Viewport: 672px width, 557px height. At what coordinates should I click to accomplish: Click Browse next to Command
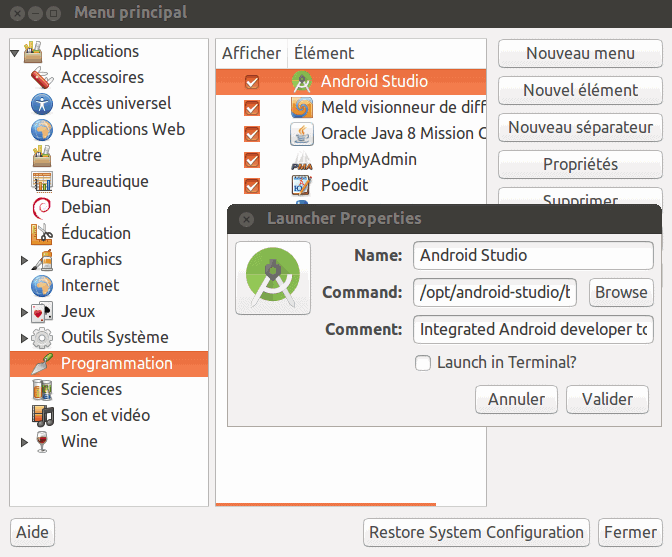pyautogui.click(x=621, y=293)
